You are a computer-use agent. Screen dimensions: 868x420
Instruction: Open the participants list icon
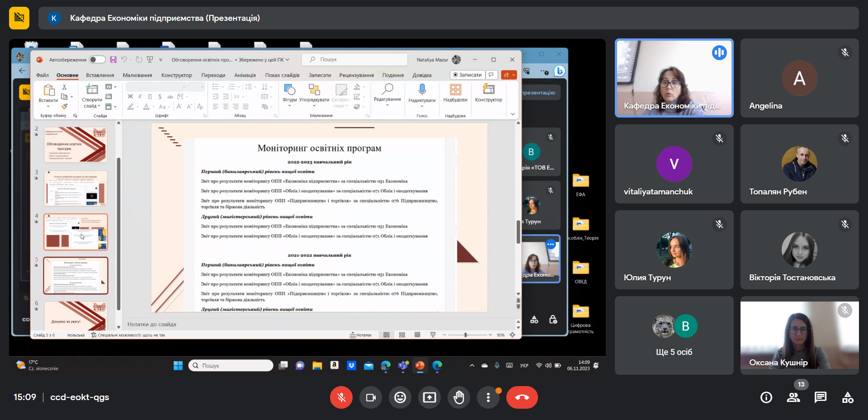793,397
